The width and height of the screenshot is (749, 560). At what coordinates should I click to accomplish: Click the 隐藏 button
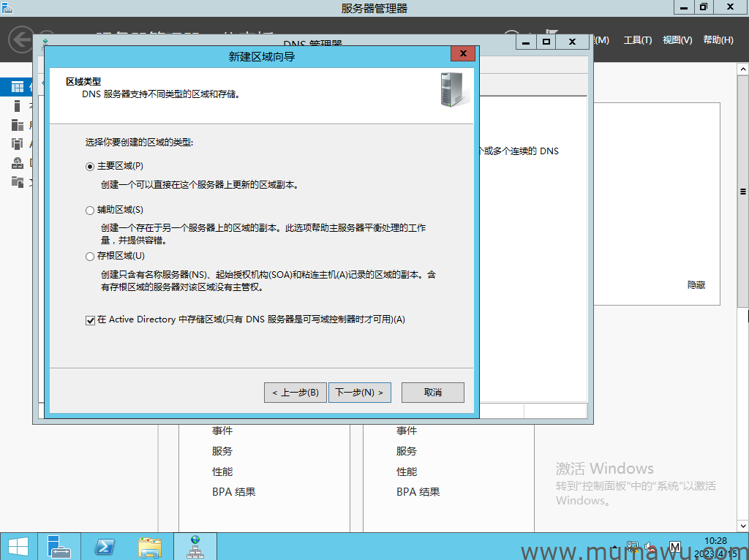696,285
